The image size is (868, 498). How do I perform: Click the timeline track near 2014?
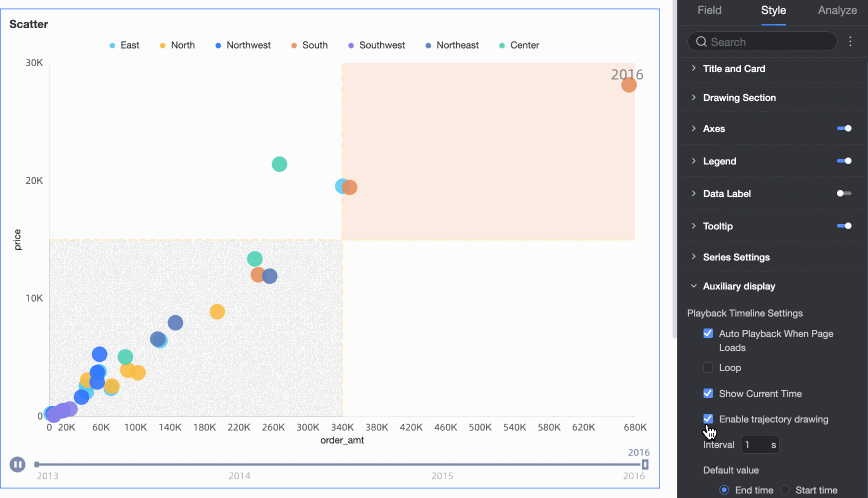(239, 464)
